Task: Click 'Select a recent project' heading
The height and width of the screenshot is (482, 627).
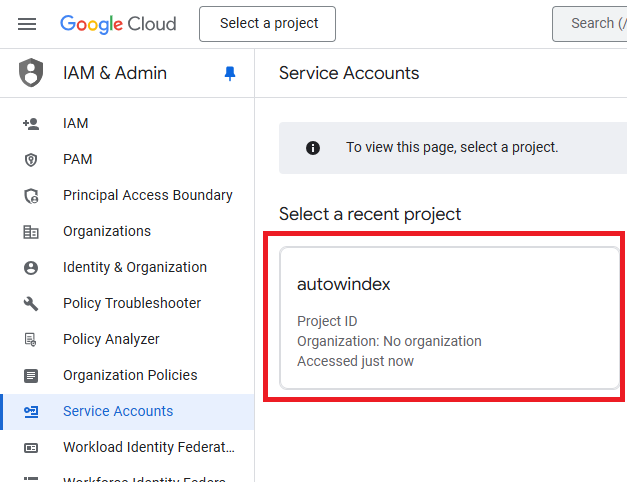Action: tap(370, 214)
